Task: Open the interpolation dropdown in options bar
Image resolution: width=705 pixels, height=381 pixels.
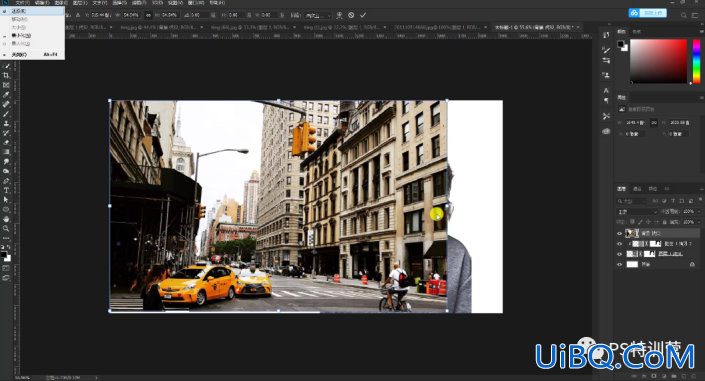Action: [317, 15]
